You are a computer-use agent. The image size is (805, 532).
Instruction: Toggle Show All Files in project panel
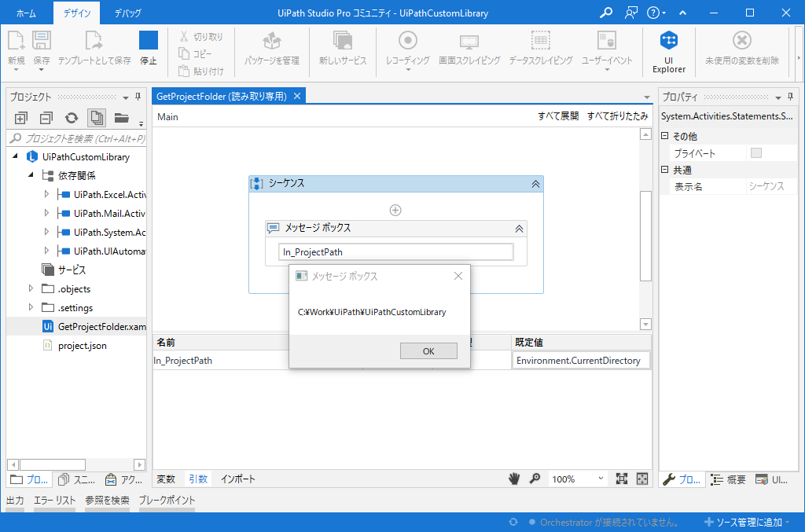point(97,119)
